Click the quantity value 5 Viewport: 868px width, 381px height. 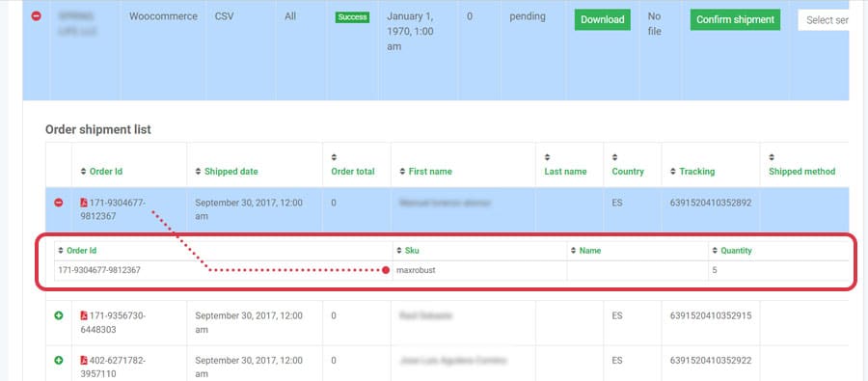(x=716, y=271)
